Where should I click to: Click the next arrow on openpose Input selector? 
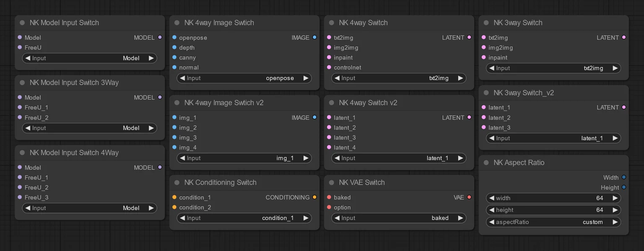coord(306,78)
